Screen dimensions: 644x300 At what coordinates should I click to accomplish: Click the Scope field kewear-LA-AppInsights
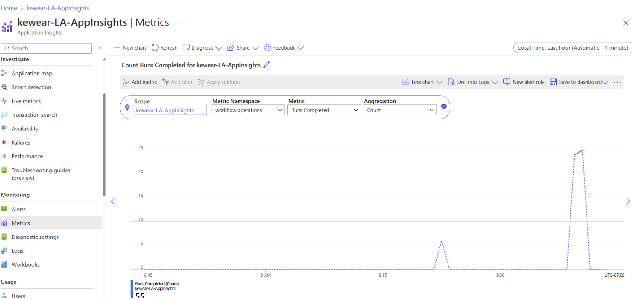click(x=170, y=110)
